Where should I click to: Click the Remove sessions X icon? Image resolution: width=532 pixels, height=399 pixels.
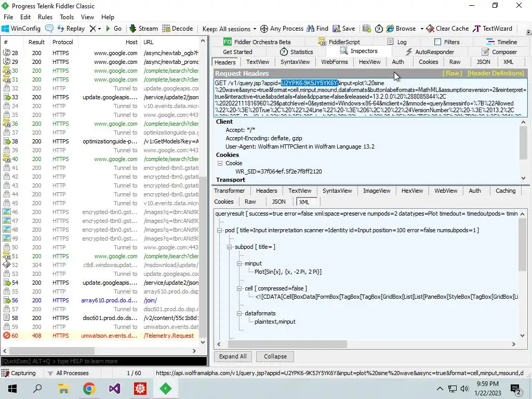tap(92, 29)
